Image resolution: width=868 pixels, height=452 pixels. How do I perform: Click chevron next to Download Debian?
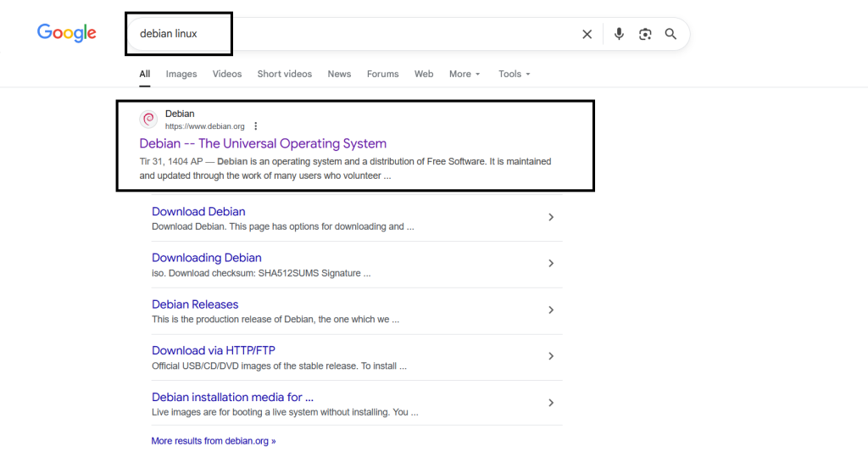(x=551, y=217)
